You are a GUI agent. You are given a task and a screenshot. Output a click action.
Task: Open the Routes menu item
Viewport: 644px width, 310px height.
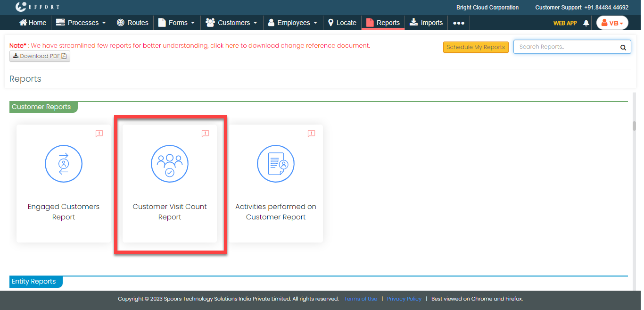[x=132, y=23]
